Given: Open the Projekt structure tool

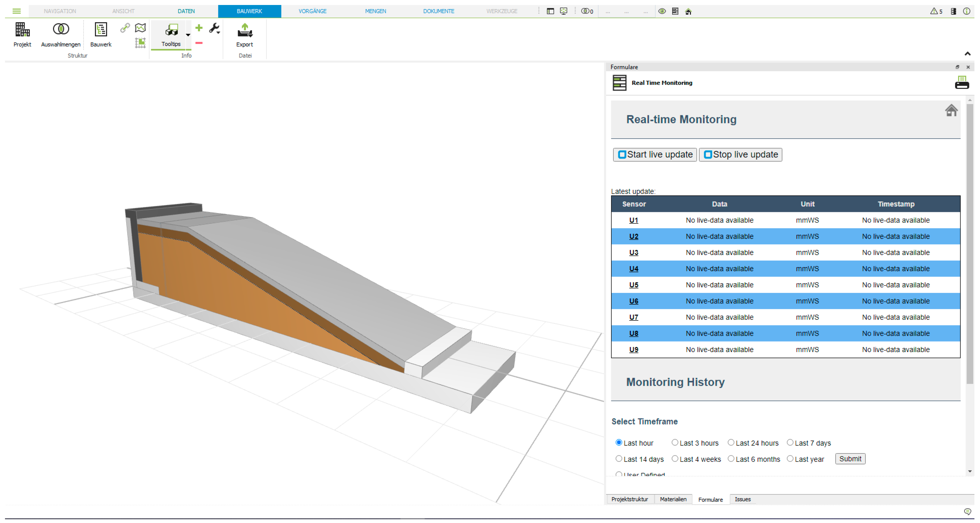Looking at the screenshot, I should [23, 34].
